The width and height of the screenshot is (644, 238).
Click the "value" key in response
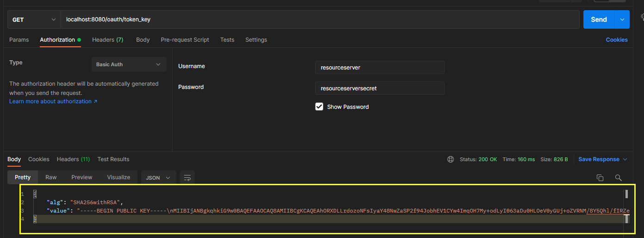pyautogui.click(x=58, y=211)
